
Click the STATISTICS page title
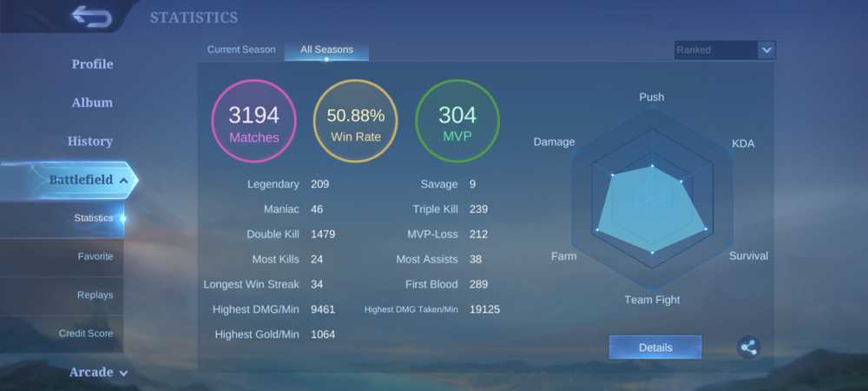tap(194, 17)
